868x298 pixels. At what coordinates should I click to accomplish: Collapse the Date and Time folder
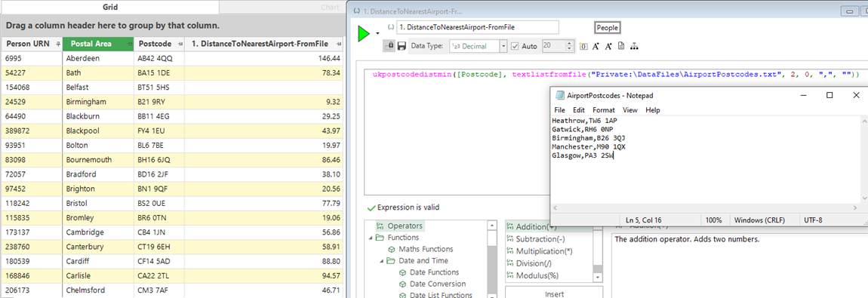click(382, 261)
